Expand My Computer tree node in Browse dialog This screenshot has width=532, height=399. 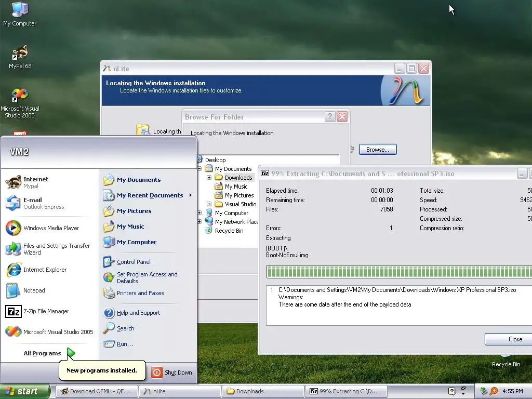pyautogui.click(x=199, y=212)
